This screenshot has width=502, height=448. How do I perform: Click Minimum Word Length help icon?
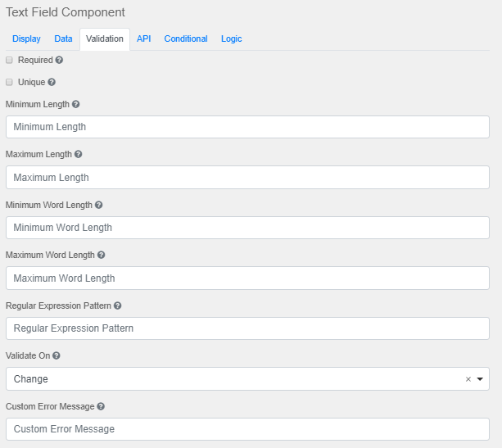(x=99, y=205)
